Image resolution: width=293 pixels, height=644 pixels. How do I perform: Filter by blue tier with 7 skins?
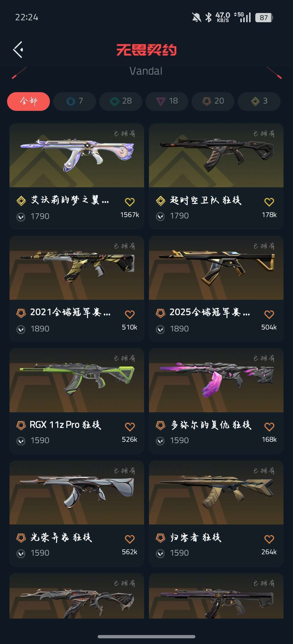click(75, 101)
